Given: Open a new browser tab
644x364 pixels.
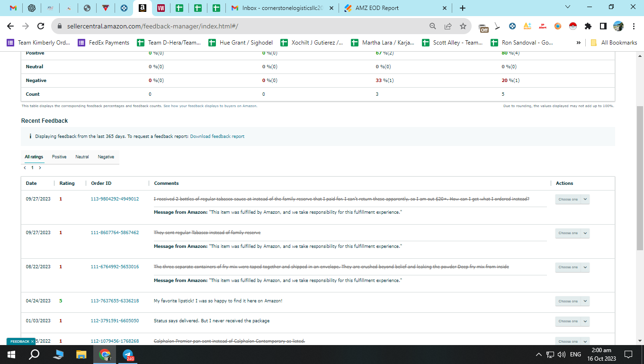Looking at the screenshot, I should (x=462, y=8).
